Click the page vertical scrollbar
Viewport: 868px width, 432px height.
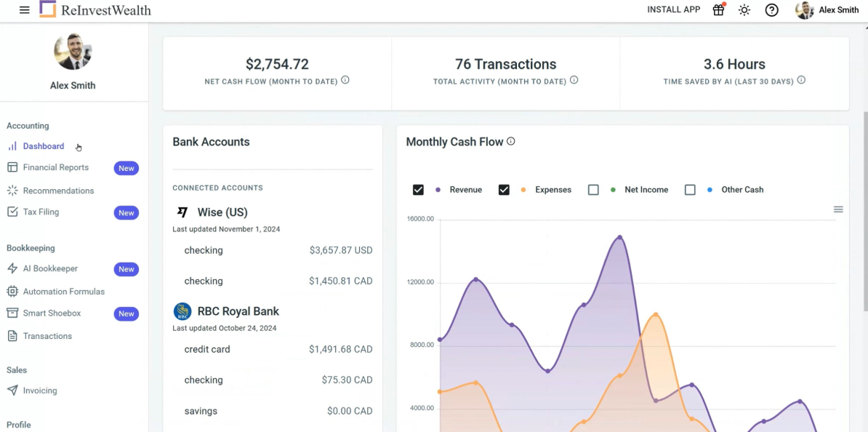click(865, 210)
